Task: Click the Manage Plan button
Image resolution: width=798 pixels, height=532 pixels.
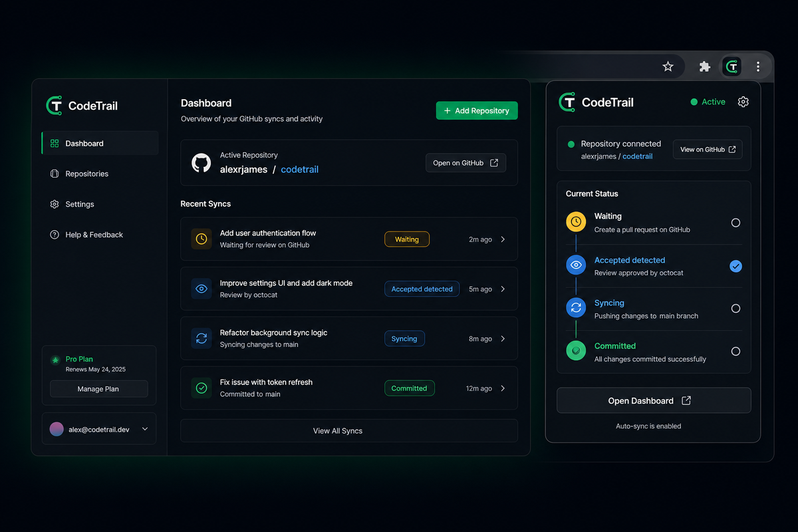Action: point(98,389)
